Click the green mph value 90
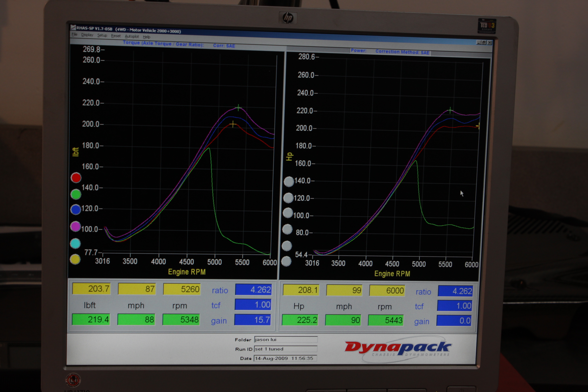588x392 pixels. pyautogui.click(x=343, y=320)
